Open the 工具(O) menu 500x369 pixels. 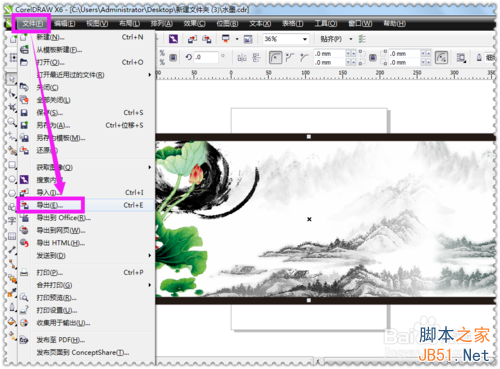tap(326, 23)
